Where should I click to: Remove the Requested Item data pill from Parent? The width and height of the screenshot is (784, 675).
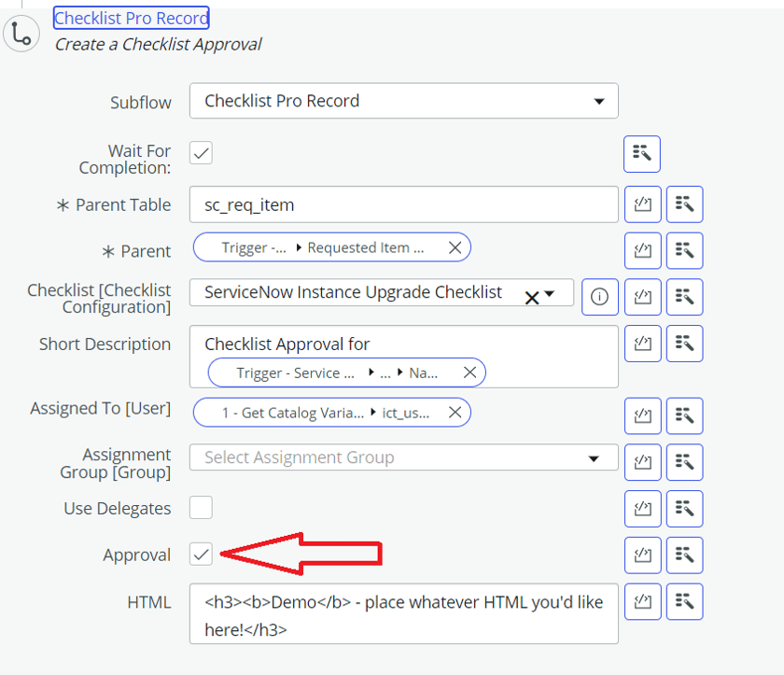click(x=455, y=247)
